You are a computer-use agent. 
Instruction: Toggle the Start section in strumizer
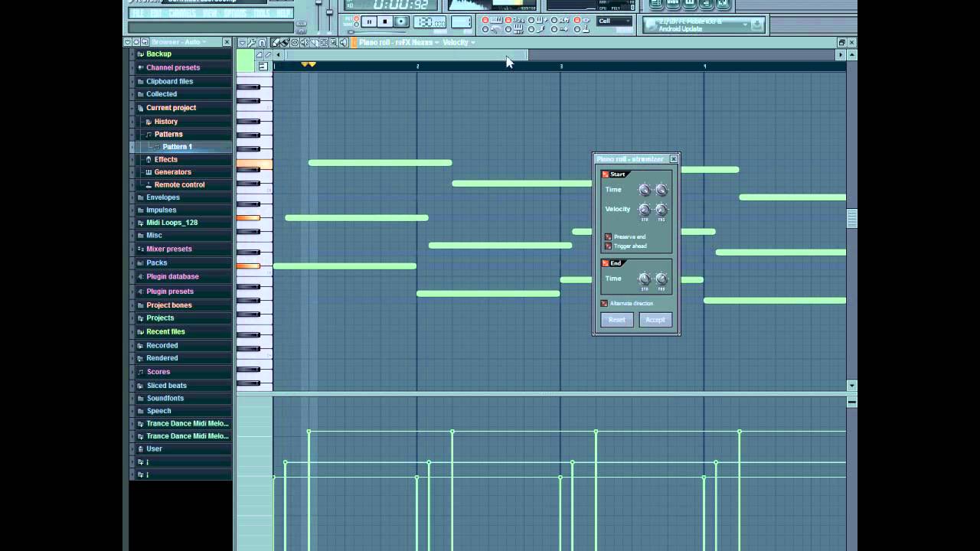click(606, 174)
